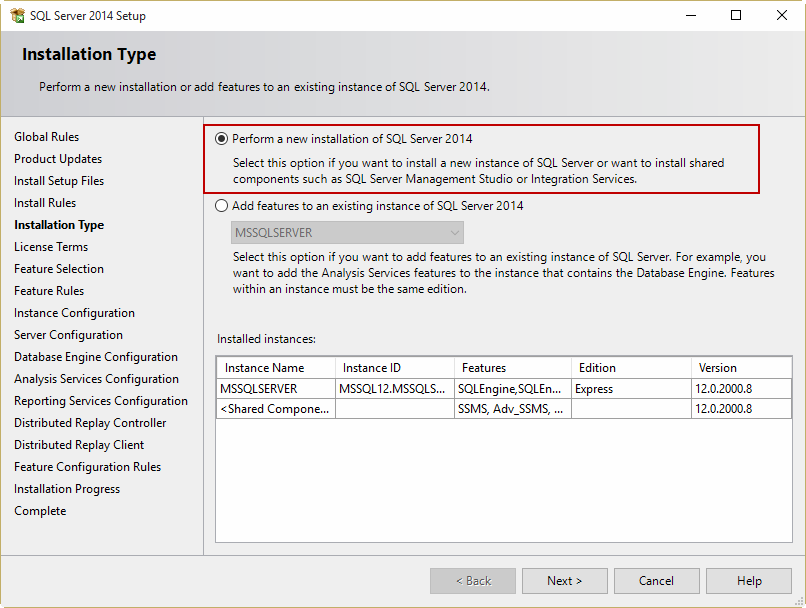Open Help for this setup page
The image size is (806, 608).
click(x=749, y=581)
